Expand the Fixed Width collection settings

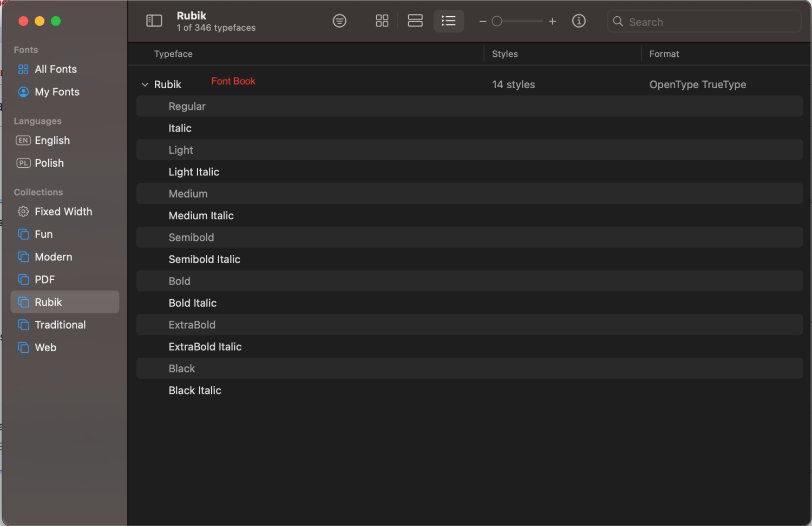tap(23, 212)
